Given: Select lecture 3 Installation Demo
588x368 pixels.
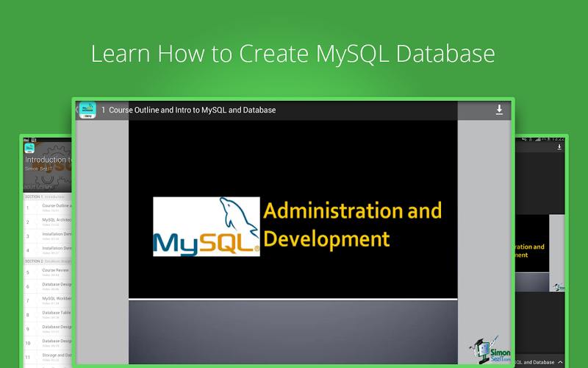Looking at the screenshot, I should 47,236.
